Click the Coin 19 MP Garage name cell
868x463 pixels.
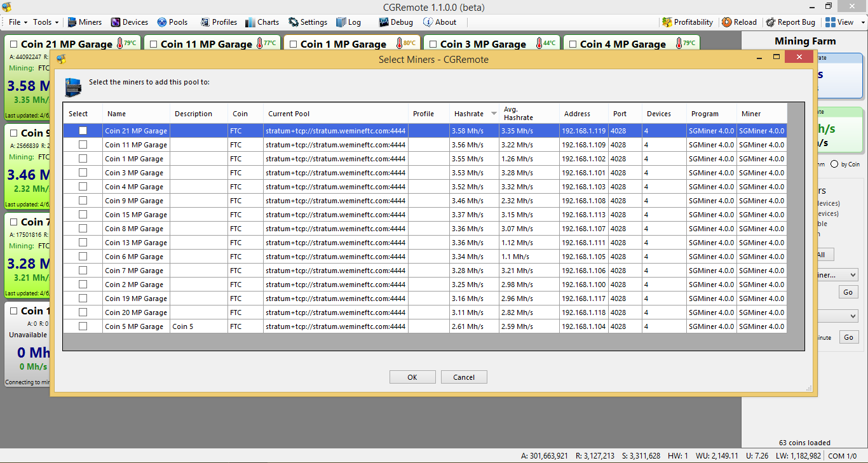click(136, 299)
